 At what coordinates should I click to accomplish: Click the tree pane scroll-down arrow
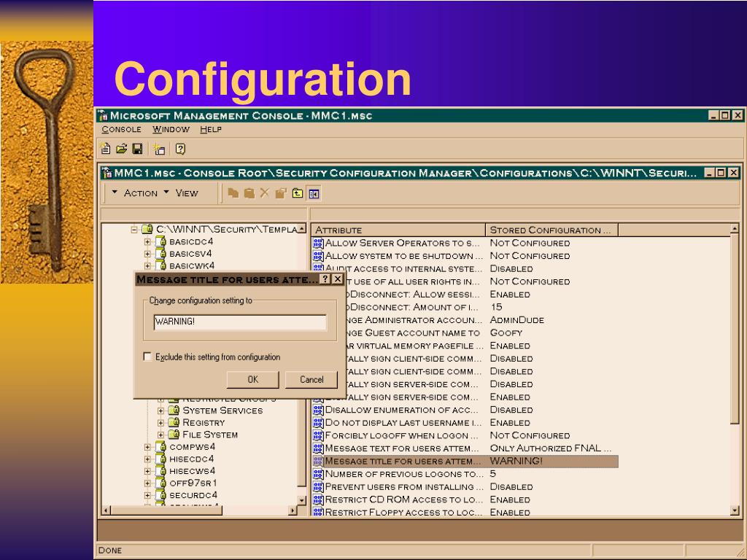(x=301, y=500)
